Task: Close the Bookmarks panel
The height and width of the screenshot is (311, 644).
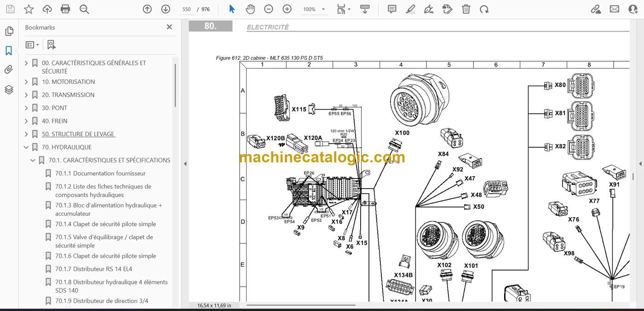Action: 169,27
